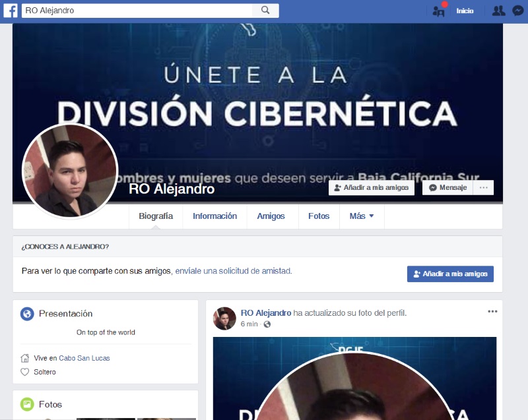This screenshot has width=528, height=420.
Task: Click the profile picture of RO Alejandro
Action: pyautogui.click(x=71, y=170)
